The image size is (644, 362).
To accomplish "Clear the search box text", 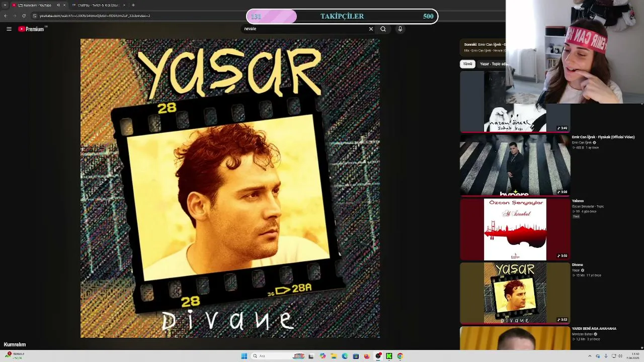I will pyautogui.click(x=371, y=29).
